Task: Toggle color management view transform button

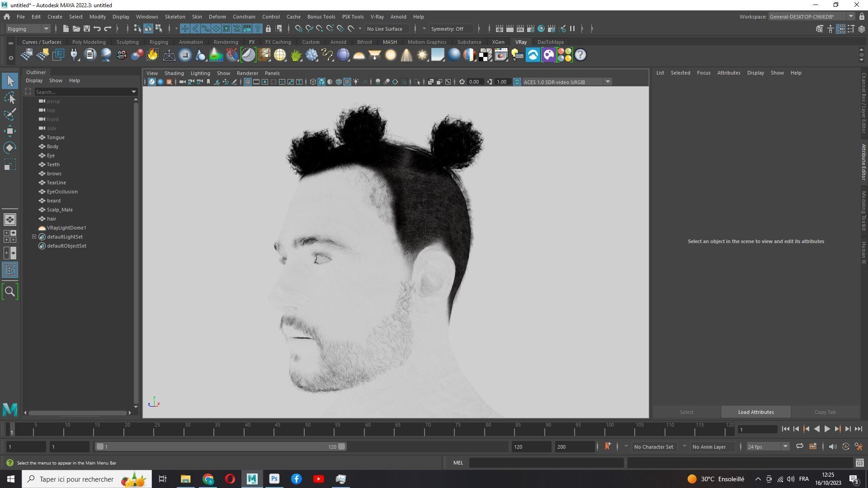Action: pos(517,82)
